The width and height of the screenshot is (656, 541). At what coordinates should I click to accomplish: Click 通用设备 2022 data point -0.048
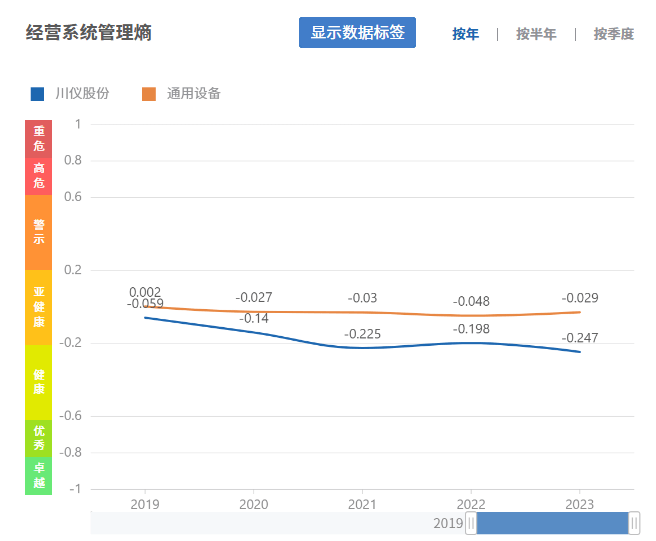pos(469,316)
